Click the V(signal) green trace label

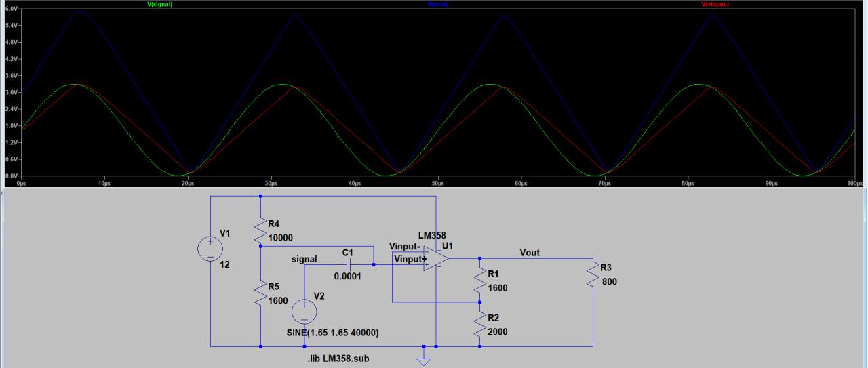click(x=159, y=4)
